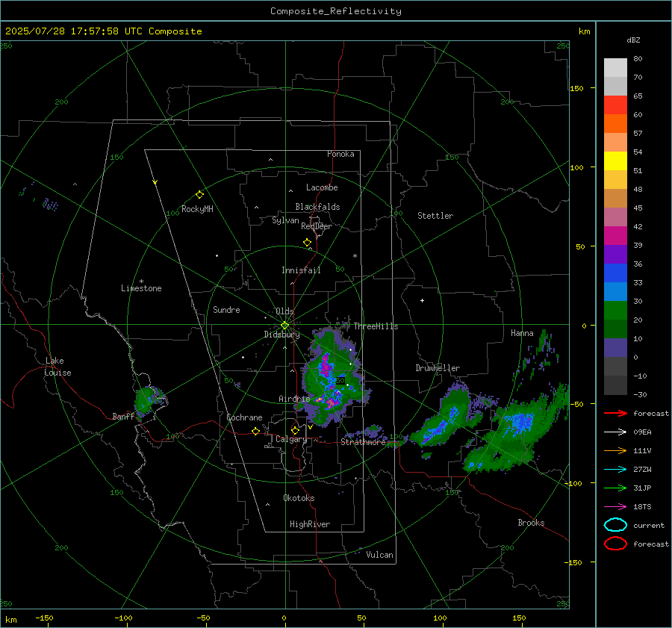The image size is (672, 628).
Task: Click the Vulcan label
Action: click(x=379, y=555)
